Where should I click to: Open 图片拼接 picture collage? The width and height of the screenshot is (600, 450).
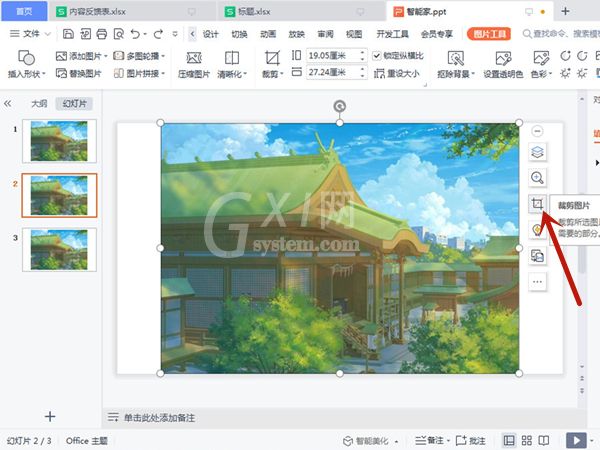coord(139,73)
